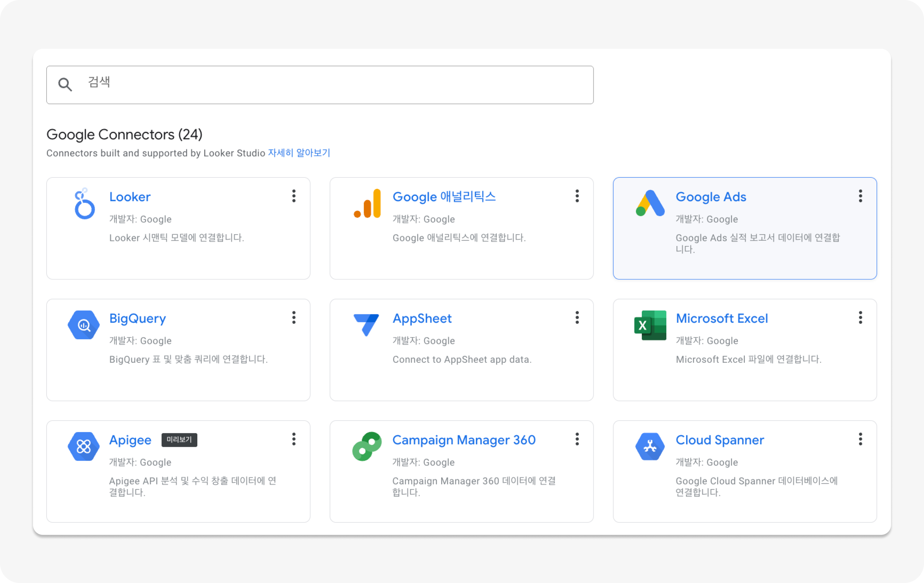Focus the 검색 search input field
Image resolution: width=924 pixels, height=583 pixels.
coord(320,85)
